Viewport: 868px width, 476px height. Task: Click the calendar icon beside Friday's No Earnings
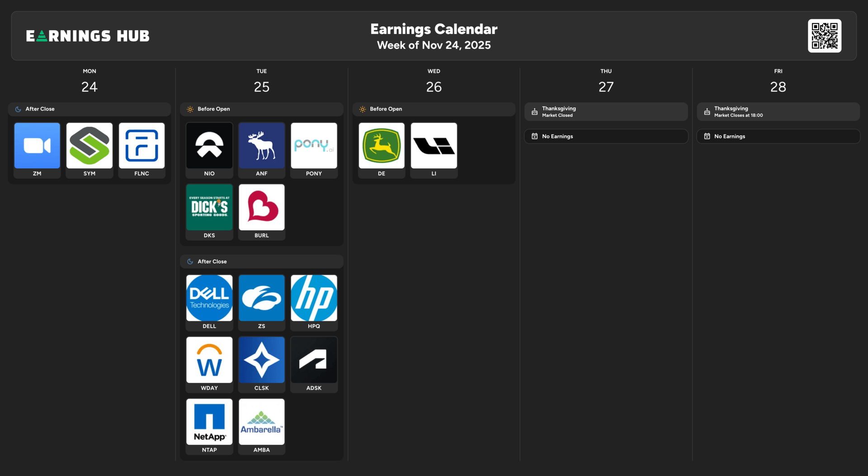(707, 136)
